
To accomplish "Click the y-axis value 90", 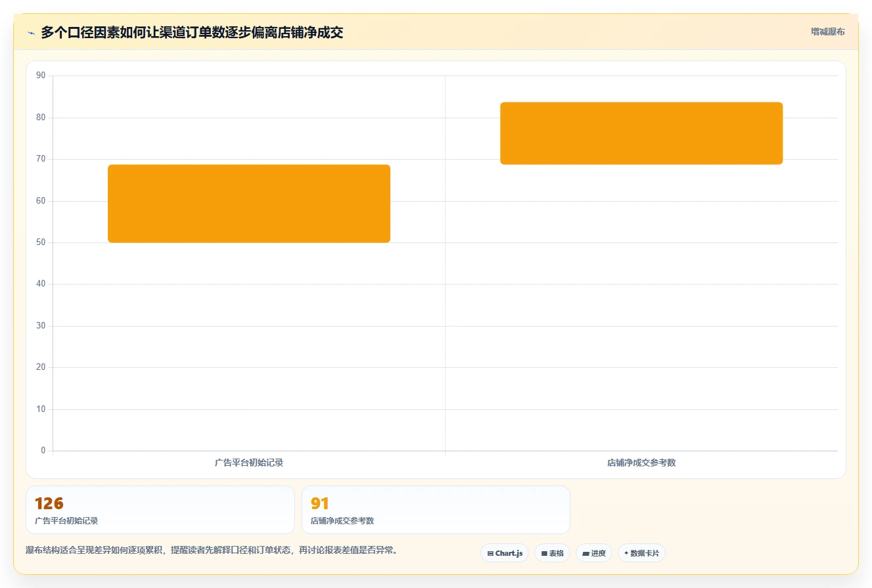I will (x=41, y=76).
